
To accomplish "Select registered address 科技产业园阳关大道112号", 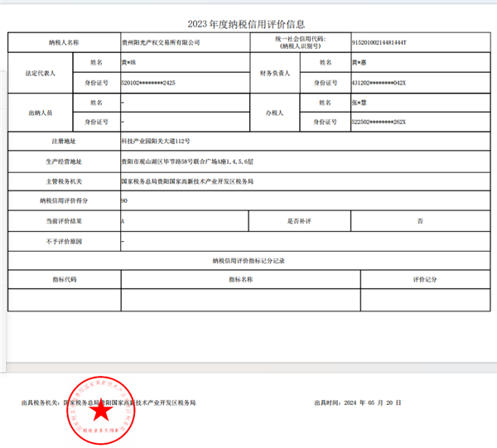I will tap(156, 142).
